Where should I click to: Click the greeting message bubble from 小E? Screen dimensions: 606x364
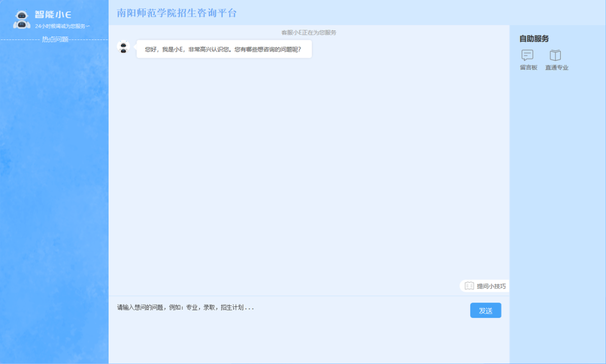pyautogui.click(x=224, y=49)
